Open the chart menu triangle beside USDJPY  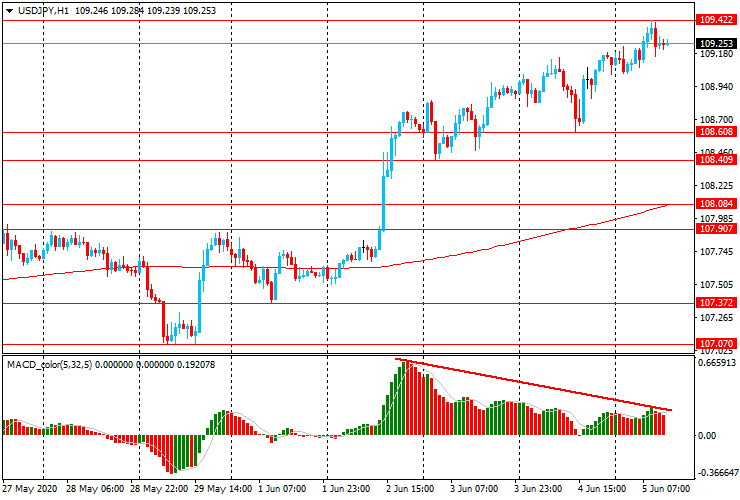pyautogui.click(x=9, y=11)
